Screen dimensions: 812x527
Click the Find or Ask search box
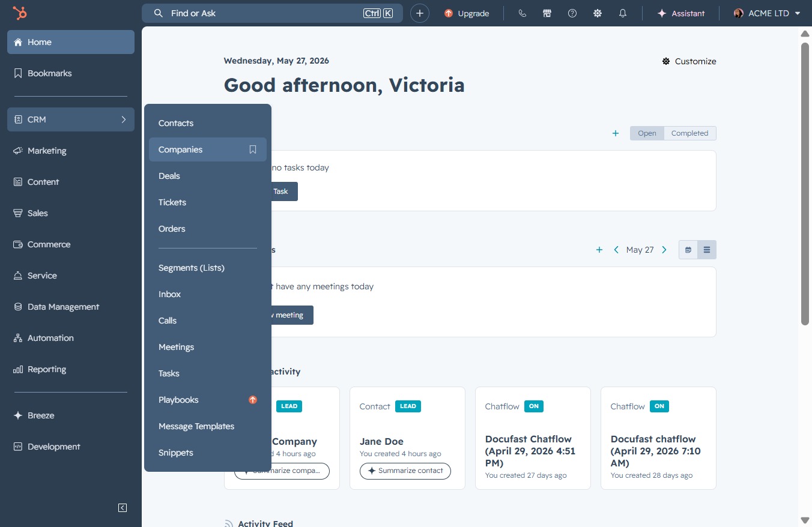[x=272, y=13]
